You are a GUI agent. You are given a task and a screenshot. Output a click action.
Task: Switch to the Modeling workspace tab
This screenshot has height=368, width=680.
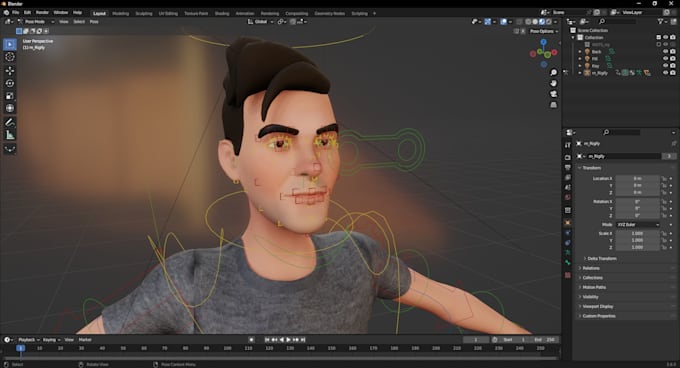pyautogui.click(x=121, y=13)
